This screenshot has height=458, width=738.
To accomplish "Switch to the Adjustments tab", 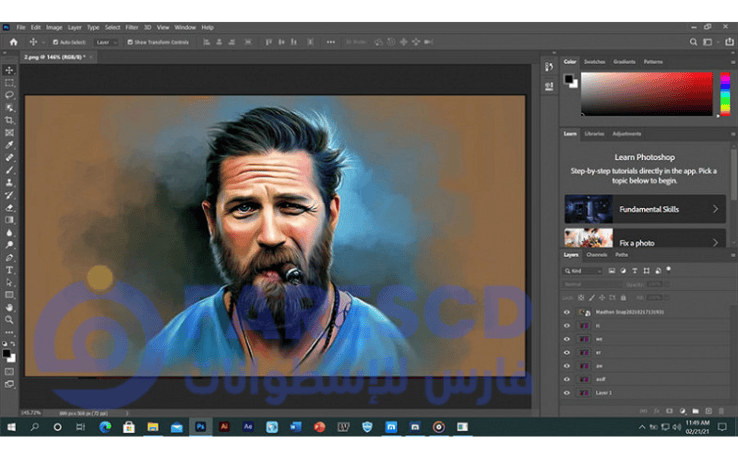I will (626, 134).
